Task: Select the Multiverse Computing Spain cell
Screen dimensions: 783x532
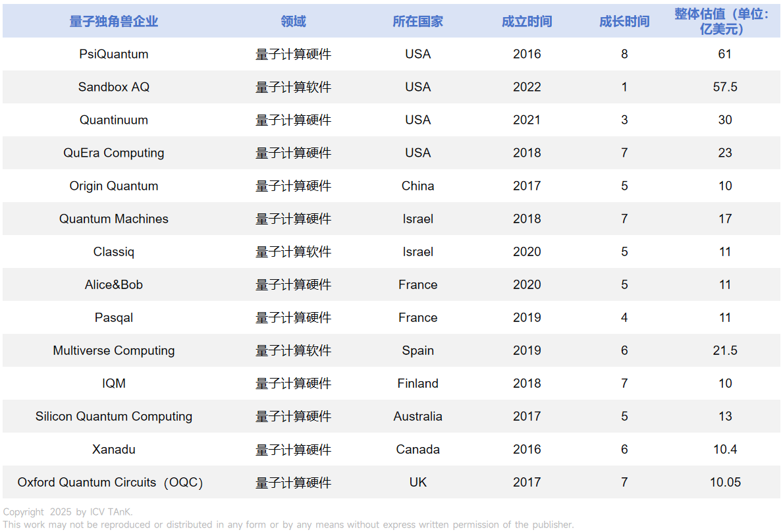Action: point(418,350)
